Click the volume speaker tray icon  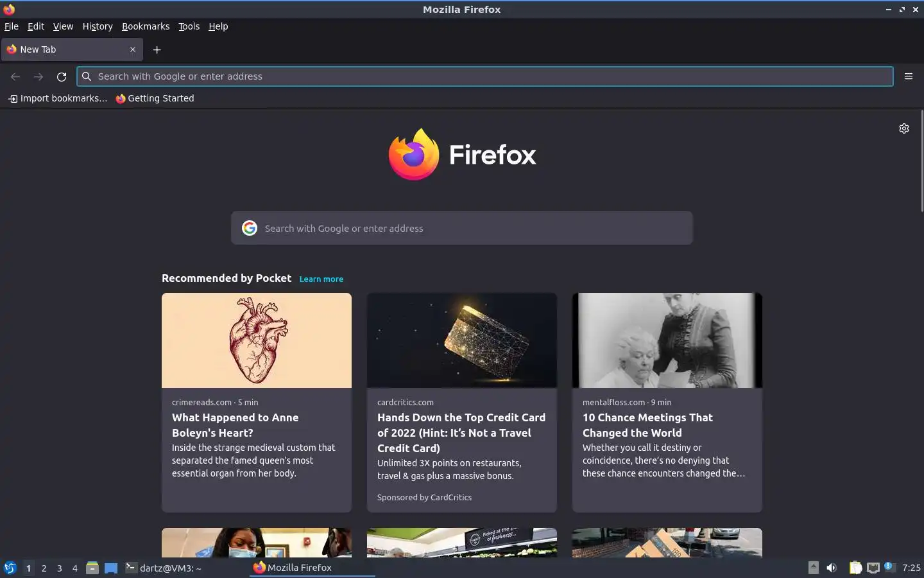832,568
